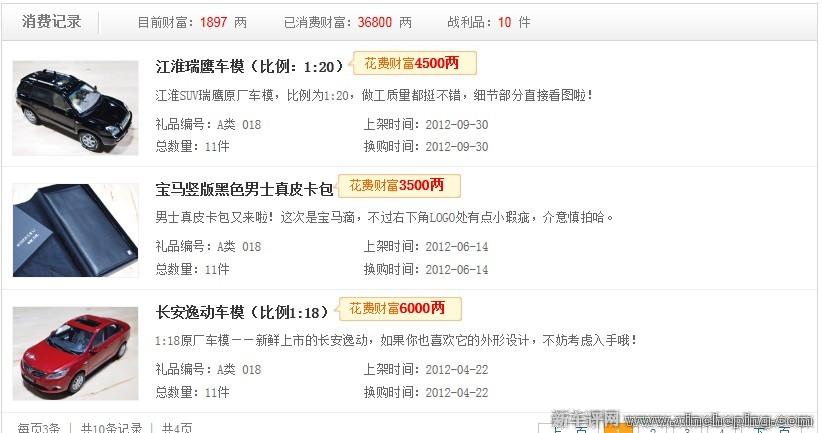Click the 共10条记录 footer text
822x433 pixels.
111,428
